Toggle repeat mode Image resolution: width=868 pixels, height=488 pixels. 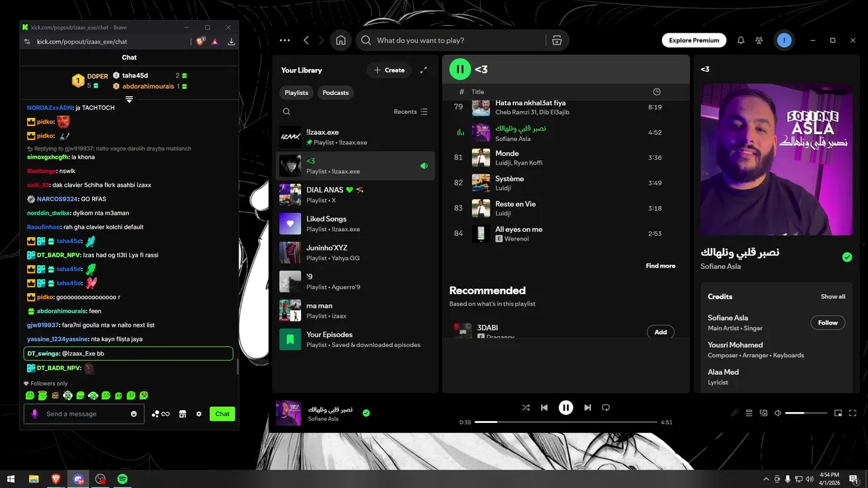click(606, 407)
